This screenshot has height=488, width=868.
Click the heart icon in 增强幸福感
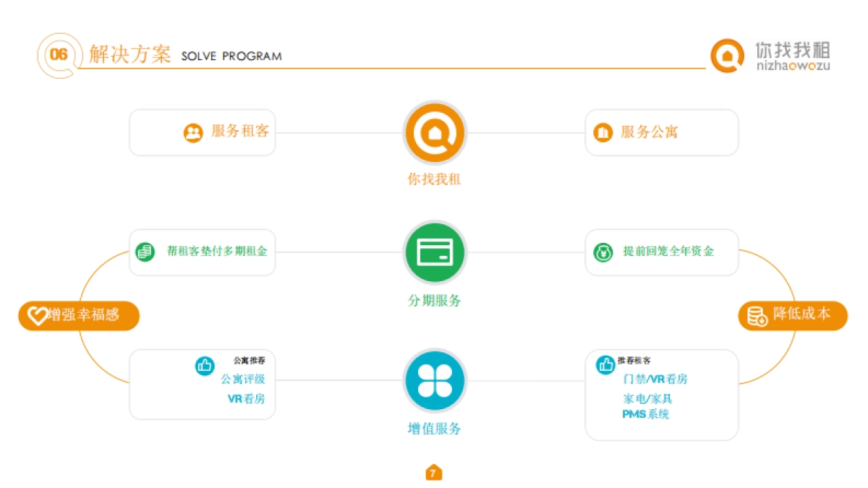37,315
